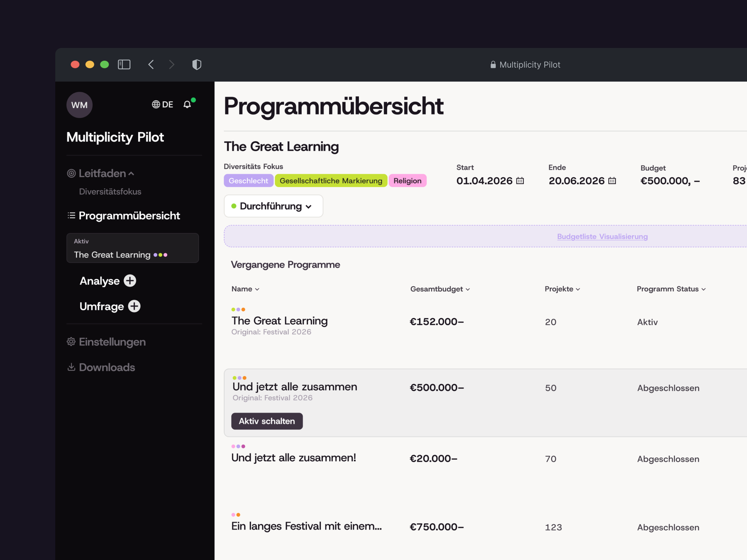Sort table by Programm Status column
747x560 pixels.
pos(671,289)
